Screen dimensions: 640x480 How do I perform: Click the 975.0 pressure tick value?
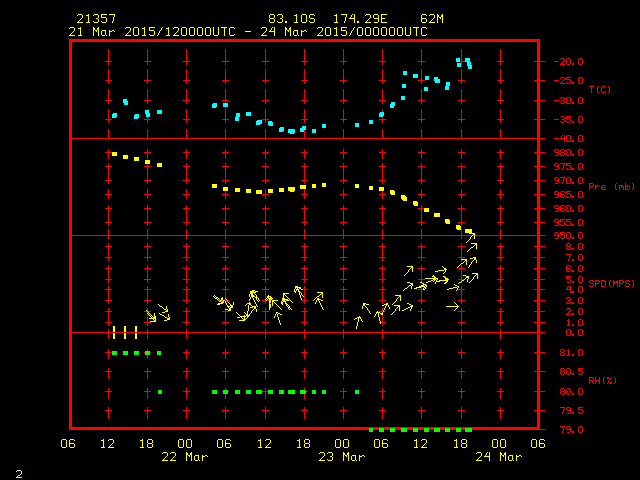(569, 167)
